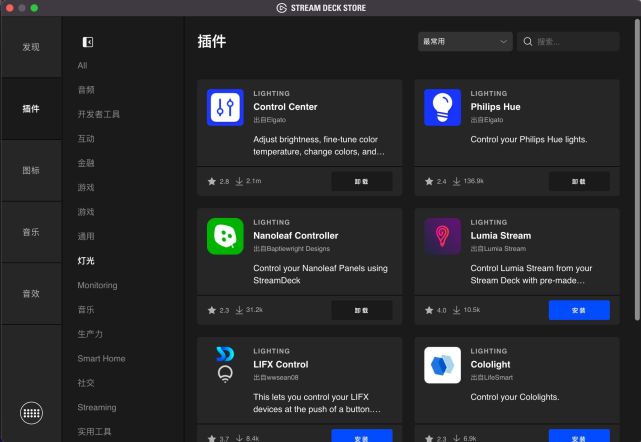
Task: Open Lumia Stream title link
Action: [501, 236]
